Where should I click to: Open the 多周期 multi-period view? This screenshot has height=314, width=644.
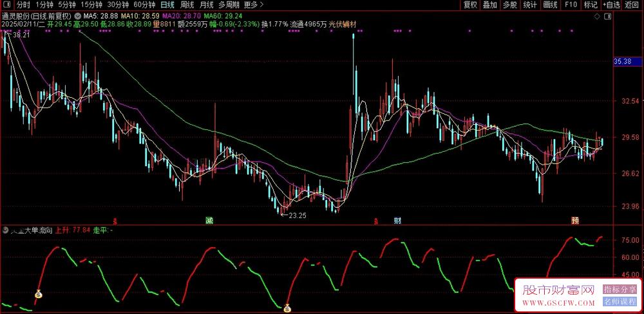(229, 5)
